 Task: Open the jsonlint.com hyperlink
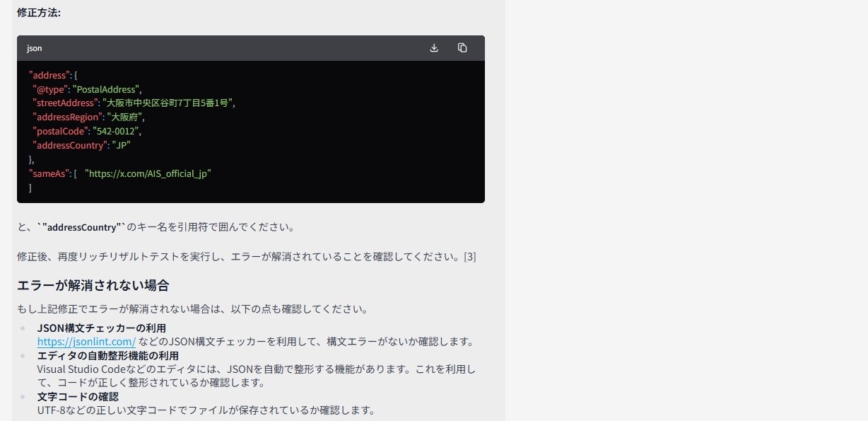click(x=88, y=342)
